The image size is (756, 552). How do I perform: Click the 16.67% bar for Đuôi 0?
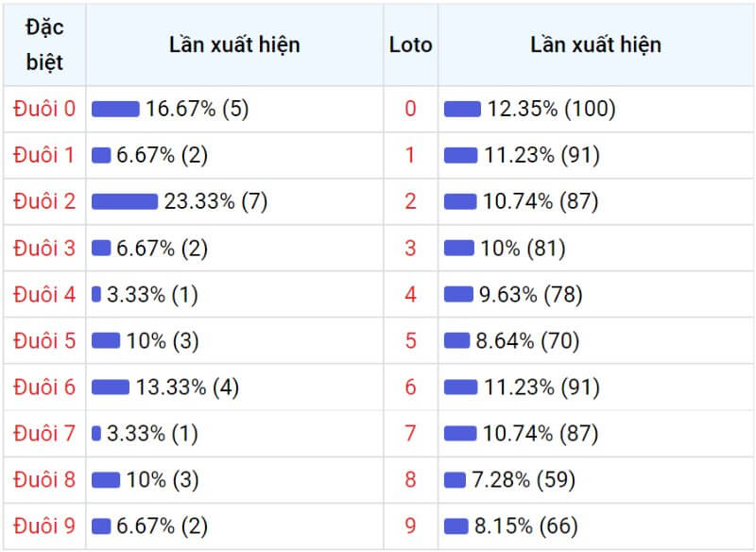point(115,109)
